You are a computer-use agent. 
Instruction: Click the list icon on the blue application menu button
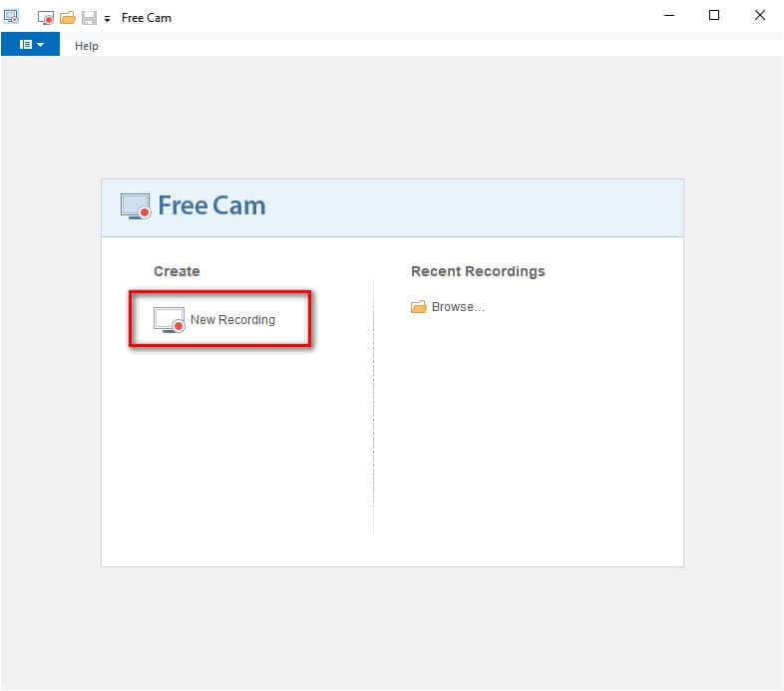click(x=25, y=45)
